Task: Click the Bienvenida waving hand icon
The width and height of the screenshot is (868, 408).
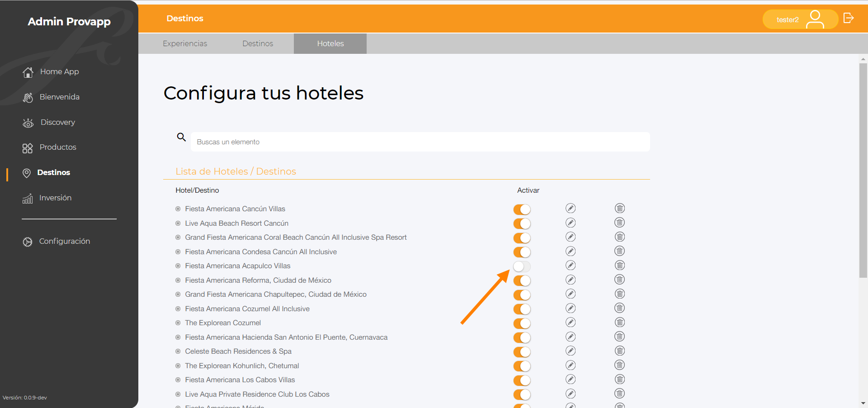Action: (28, 97)
